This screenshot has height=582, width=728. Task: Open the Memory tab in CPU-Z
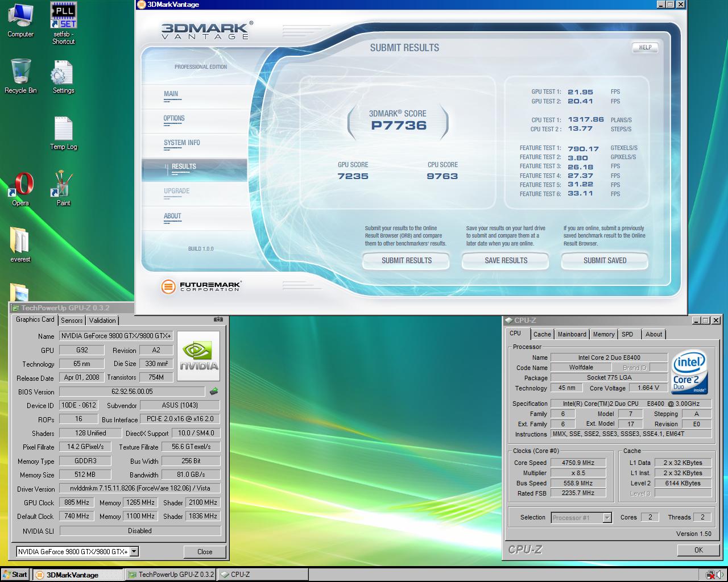(603, 334)
